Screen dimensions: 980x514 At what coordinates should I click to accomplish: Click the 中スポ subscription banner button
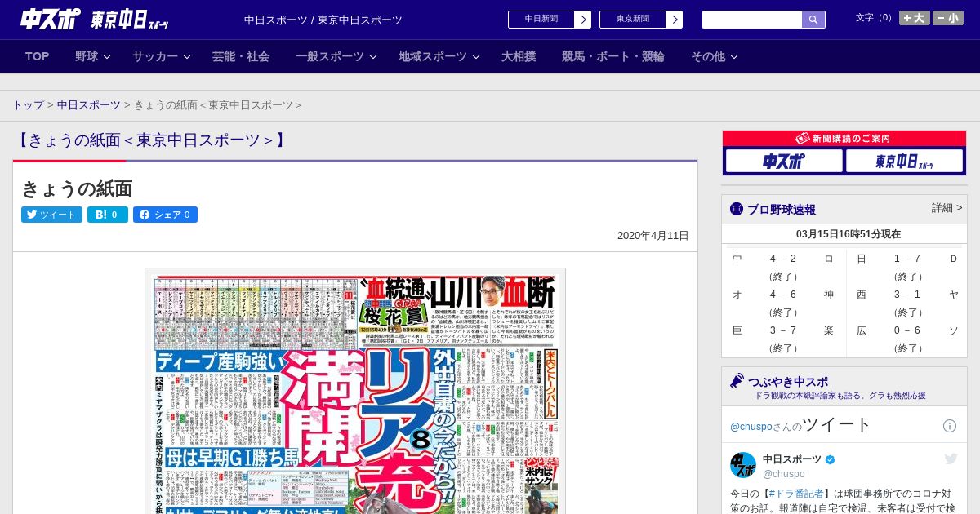click(x=784, y=161)
